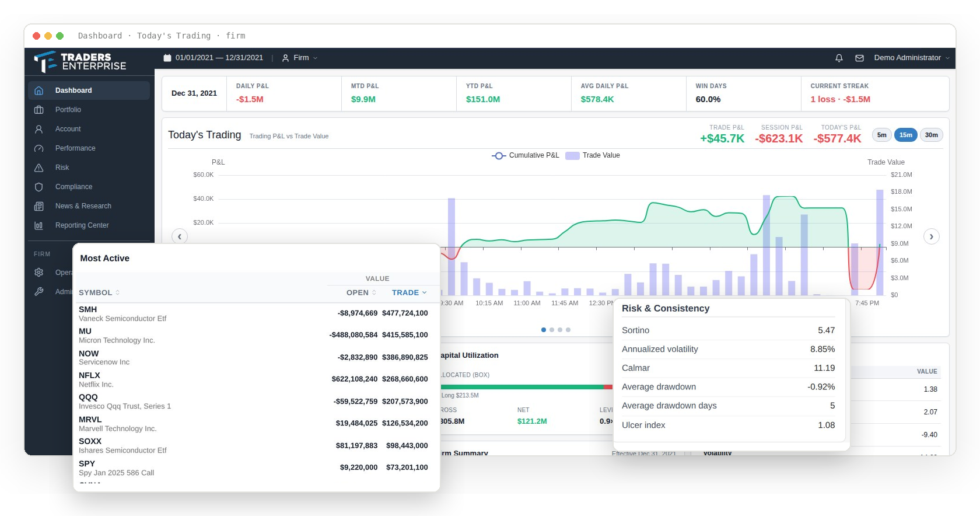The height and width of the screenshot is (516, 980).
Task: Sort Most Active by SYMBOL column
Action: tap(99, 292)
